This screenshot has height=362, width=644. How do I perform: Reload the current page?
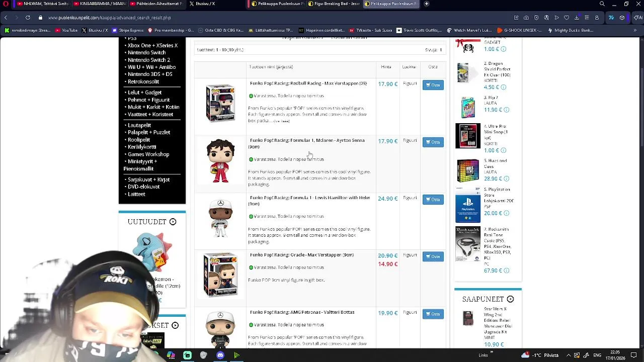[x=28, y=18]
